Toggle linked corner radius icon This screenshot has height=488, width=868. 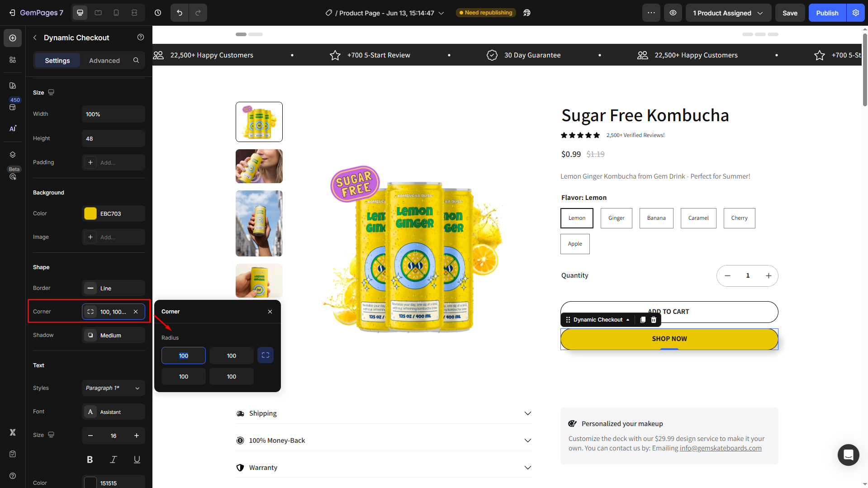click(x=266, y=355)
